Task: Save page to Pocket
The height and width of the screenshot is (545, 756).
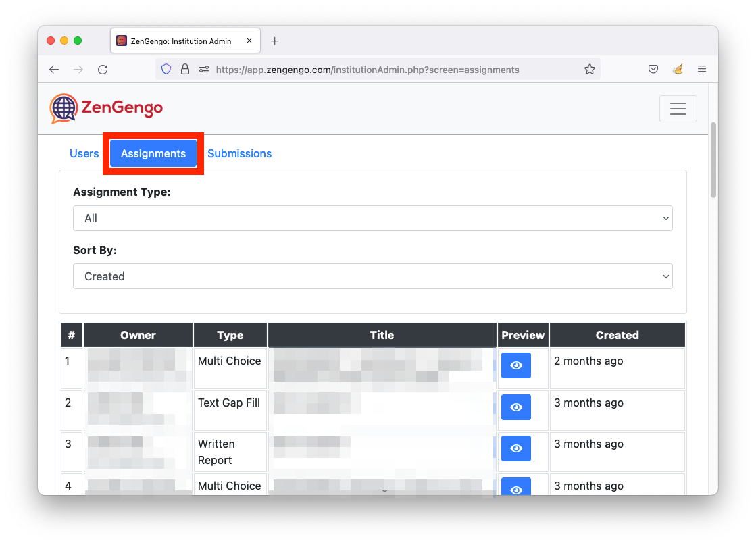Action: (653, 69)
